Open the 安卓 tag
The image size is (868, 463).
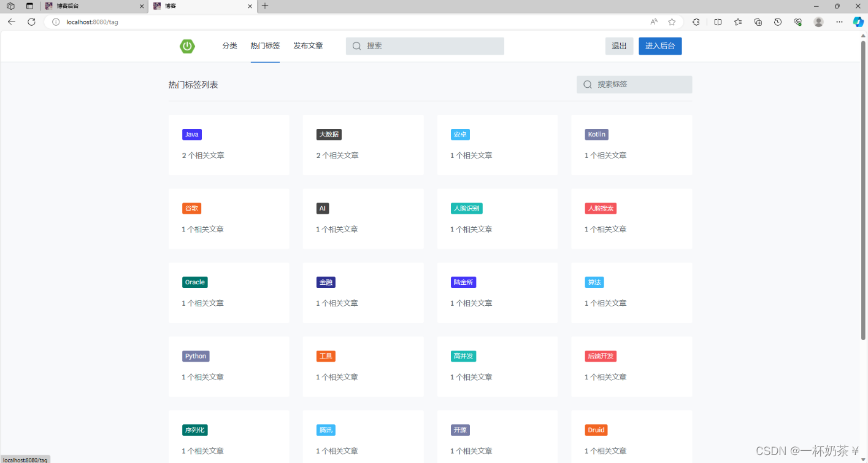pos(460,134)
